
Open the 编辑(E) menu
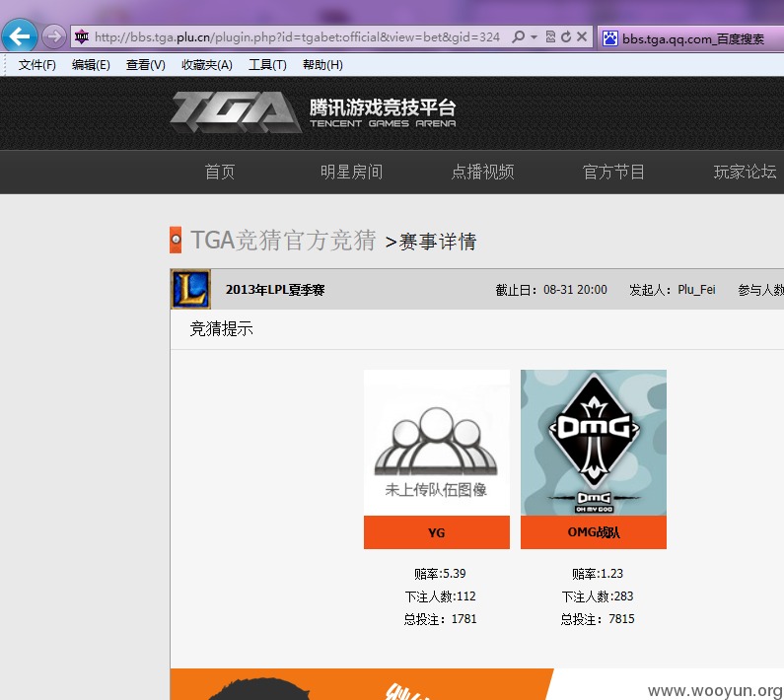(x=91, y=65)
